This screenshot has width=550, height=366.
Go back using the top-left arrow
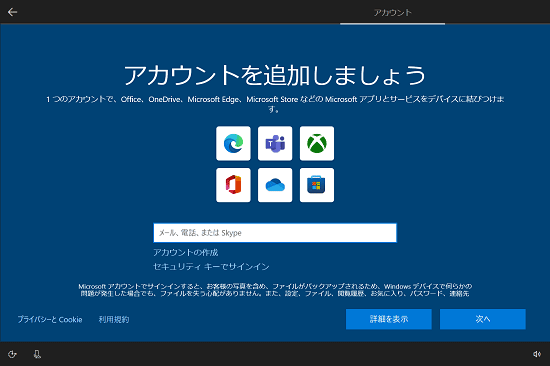(x=12, y=12)
